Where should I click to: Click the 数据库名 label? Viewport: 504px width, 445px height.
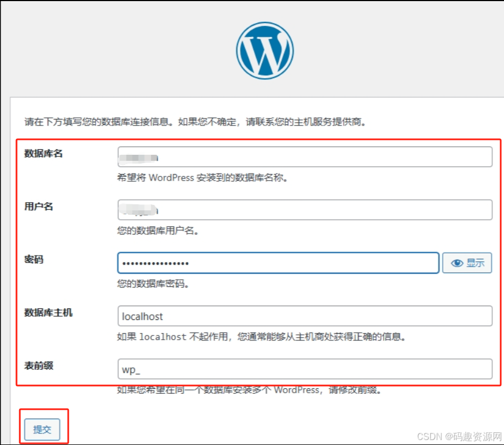click(43, 154)
